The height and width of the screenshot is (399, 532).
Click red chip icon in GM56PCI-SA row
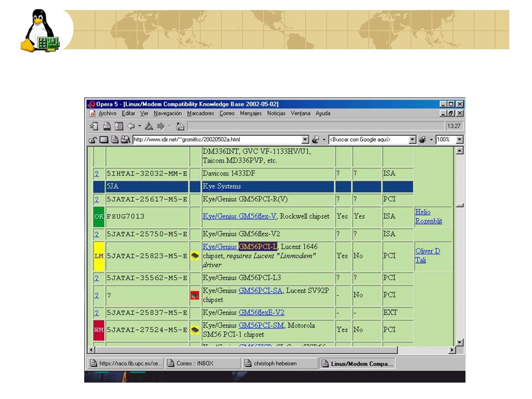(195, 295)
